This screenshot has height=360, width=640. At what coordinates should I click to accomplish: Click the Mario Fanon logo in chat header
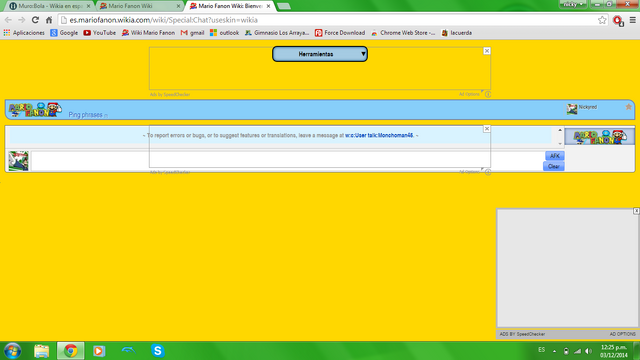[x=35, y=110]
